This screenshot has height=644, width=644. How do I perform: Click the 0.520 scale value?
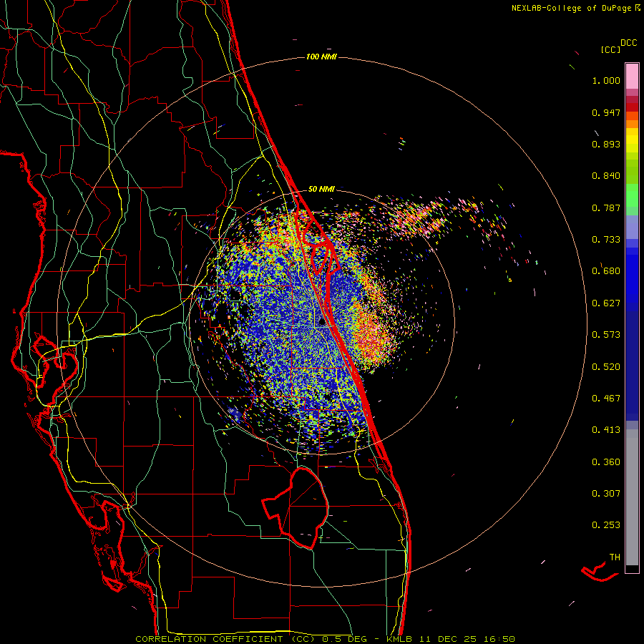pos(606,367)
